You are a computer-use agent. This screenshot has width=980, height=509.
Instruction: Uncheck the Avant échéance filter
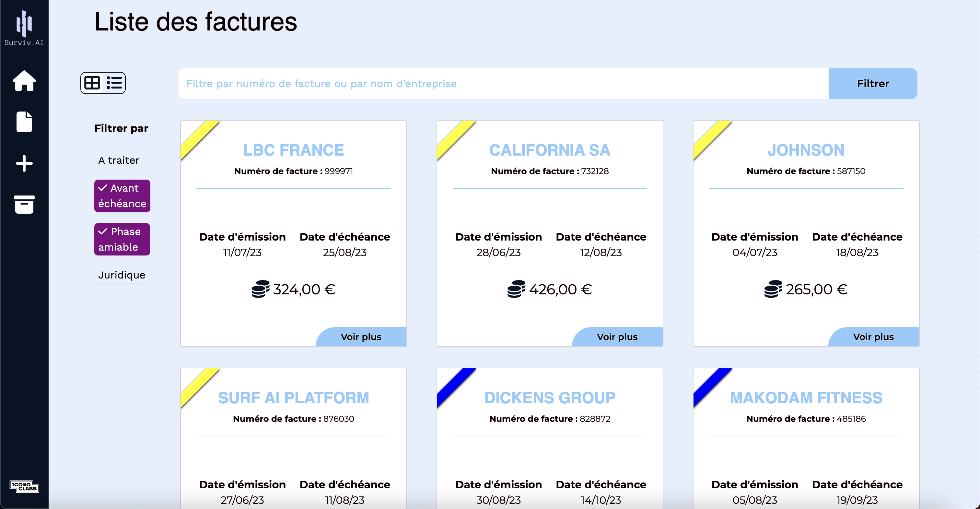[122, 196]
